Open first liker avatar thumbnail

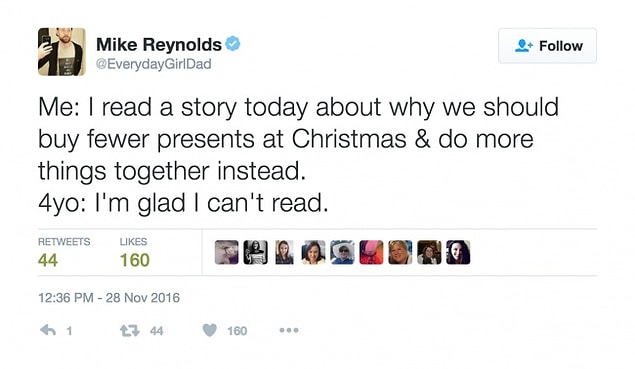(x=226, y=252)
